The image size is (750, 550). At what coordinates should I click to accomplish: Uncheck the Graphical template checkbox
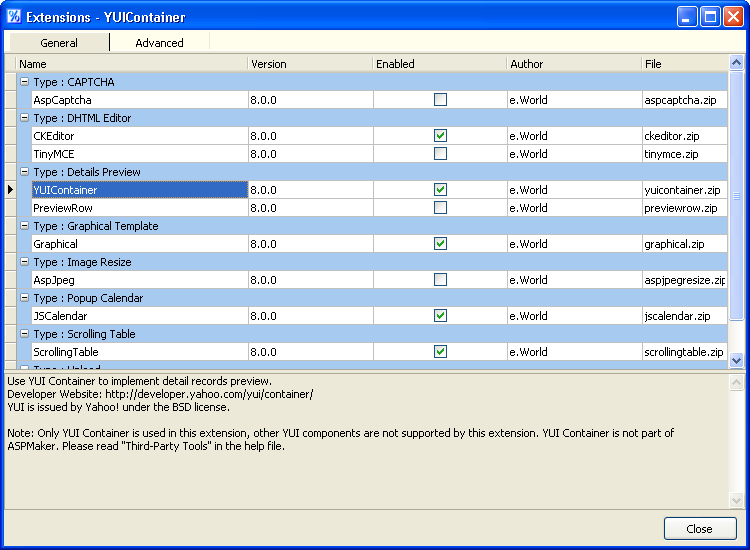pos(440,244)
